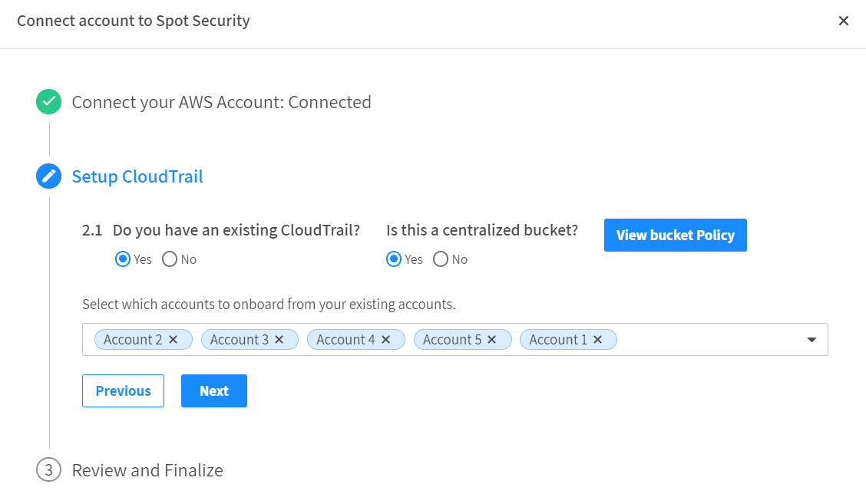Choose Yes for centralized bucket

point(393,259)
